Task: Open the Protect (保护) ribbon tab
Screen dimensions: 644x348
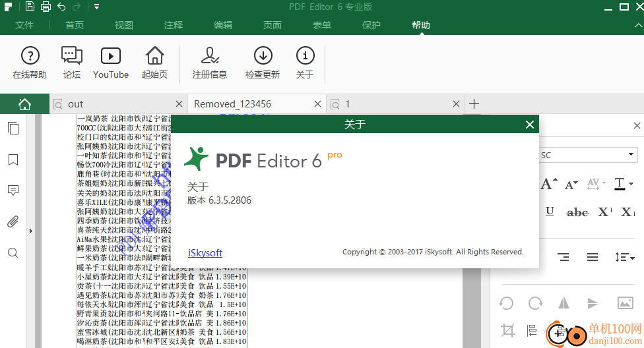Action: tap(371, 25)
